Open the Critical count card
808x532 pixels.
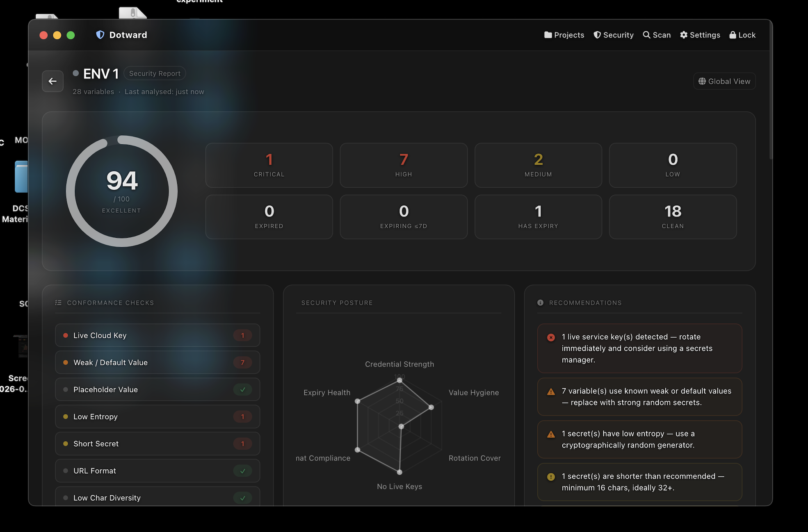click(269, 165)
